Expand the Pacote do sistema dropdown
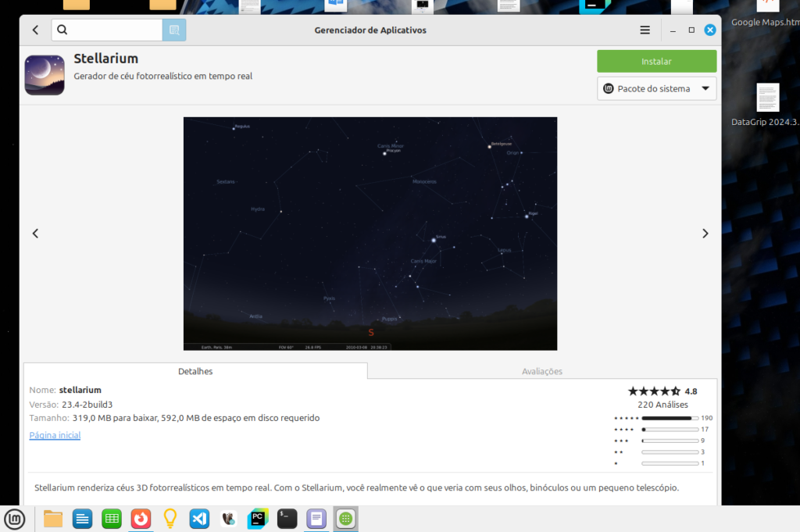Viewport: 800px width, 532px height. (656, 89)
